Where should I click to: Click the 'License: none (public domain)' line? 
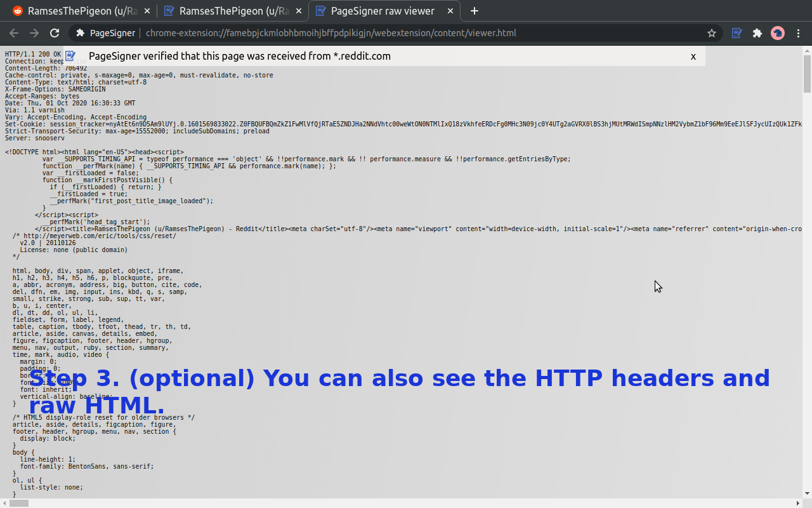pos(74,250)
